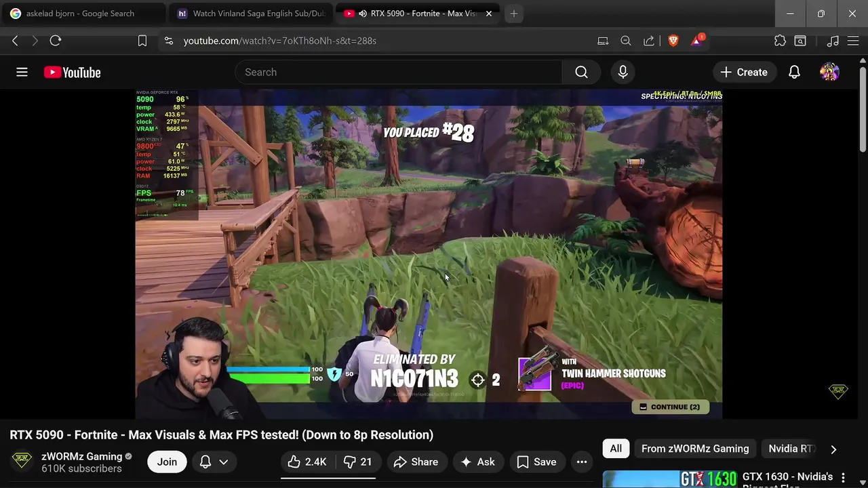Go to YouTube home via logo

tap(72, 73)
